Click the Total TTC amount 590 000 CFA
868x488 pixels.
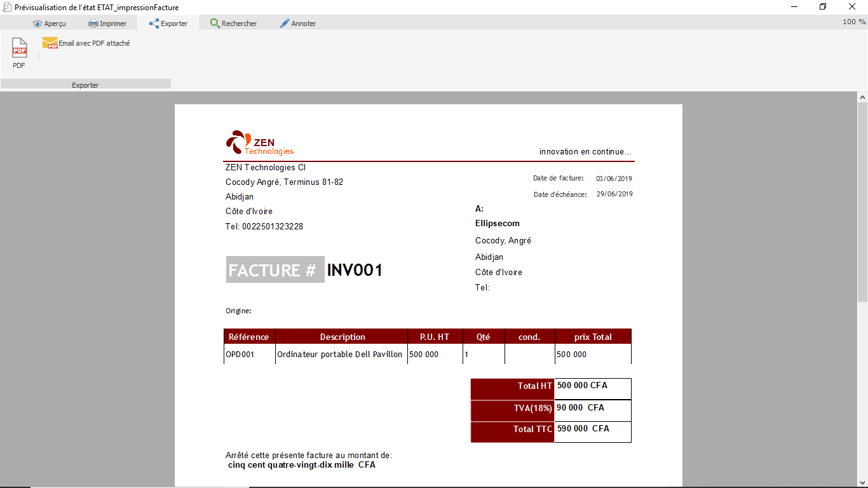583,429
